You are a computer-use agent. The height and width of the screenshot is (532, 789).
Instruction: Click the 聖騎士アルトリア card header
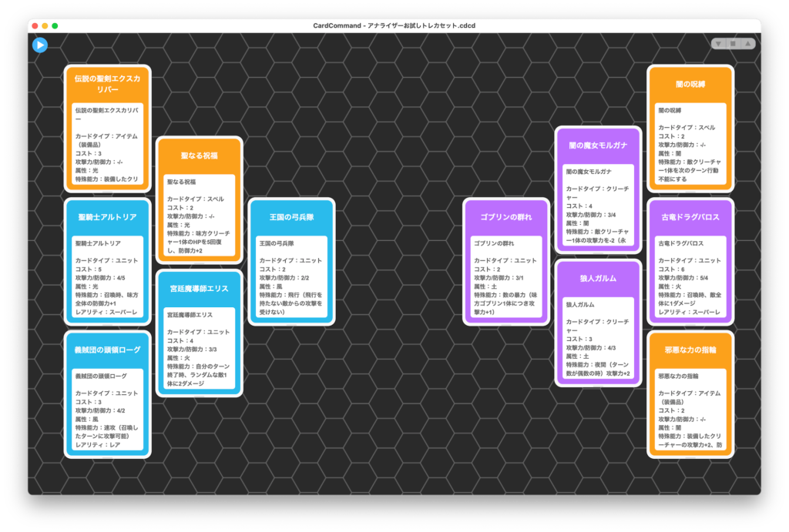(x=107, y=217)
